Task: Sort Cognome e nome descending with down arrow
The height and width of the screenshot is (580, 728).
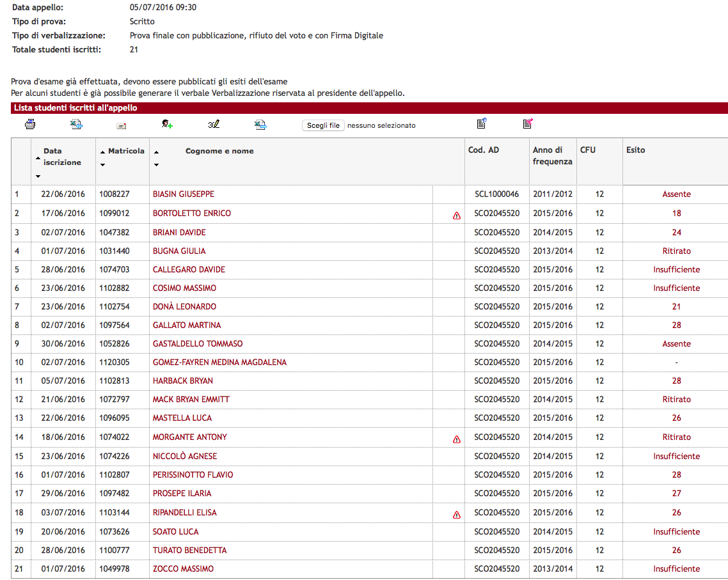Action: [x=157, y=165]
